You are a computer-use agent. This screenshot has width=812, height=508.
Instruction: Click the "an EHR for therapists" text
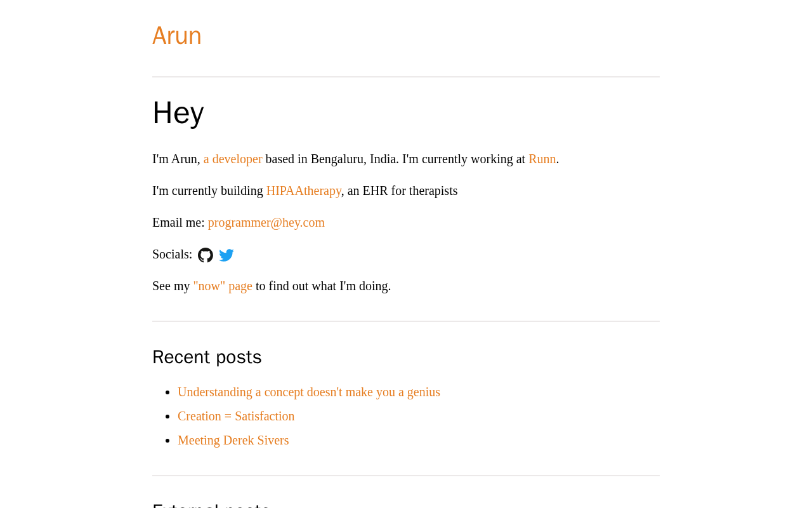pos(402,190)
